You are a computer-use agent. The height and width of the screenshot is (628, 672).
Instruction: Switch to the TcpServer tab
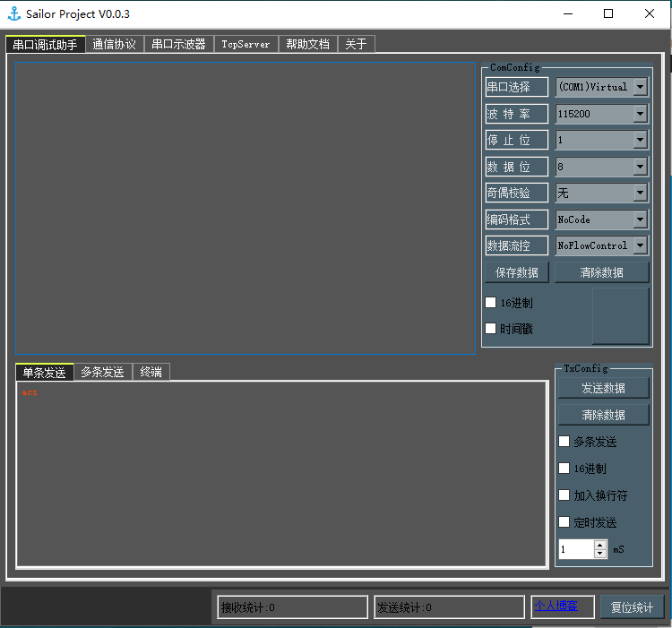pyautogui.click(x=246, y=44)
